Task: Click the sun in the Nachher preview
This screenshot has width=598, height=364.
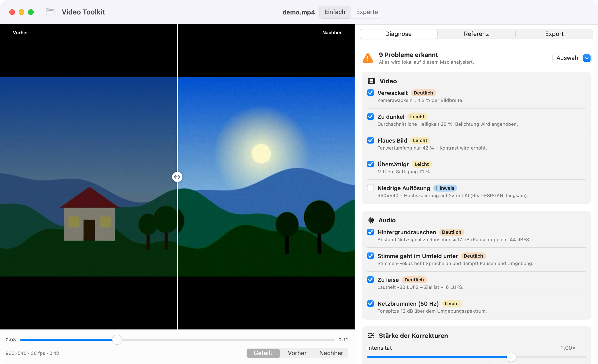Action: pos(261,154)
